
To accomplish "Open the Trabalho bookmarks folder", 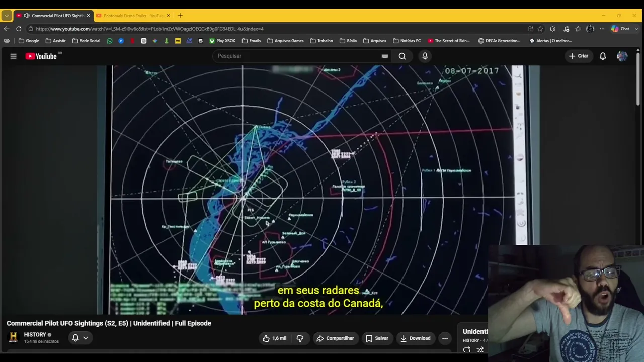I will tap(321, 41).
